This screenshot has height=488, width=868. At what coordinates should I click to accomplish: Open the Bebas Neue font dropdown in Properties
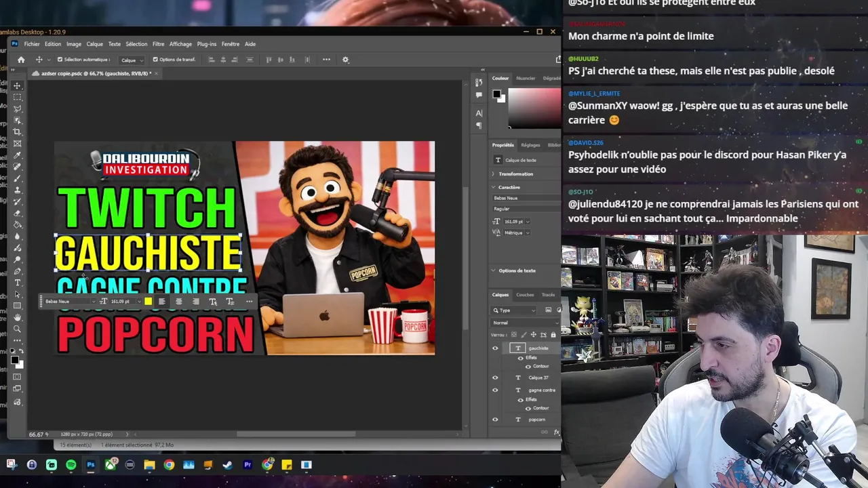click(526, 198)
